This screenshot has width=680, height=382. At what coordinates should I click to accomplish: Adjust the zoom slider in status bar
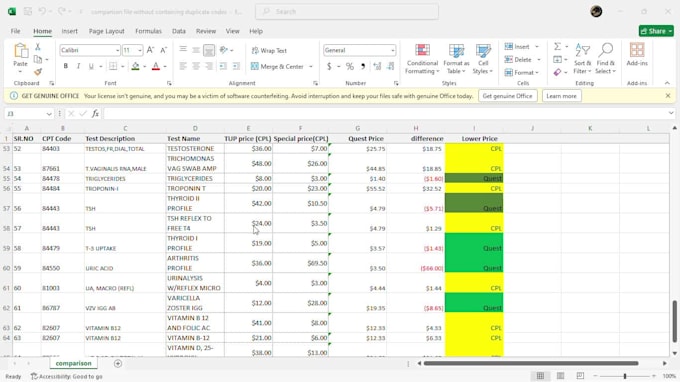point(625,376)
